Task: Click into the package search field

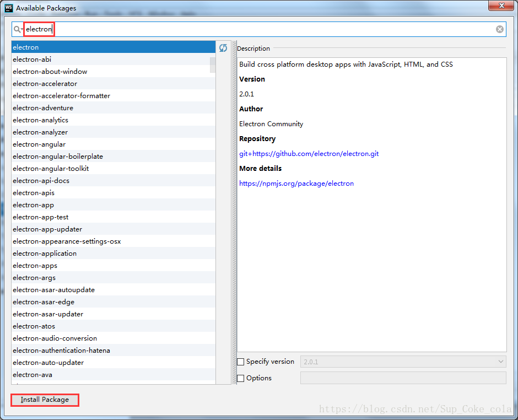Action: (x=258, y=29)
